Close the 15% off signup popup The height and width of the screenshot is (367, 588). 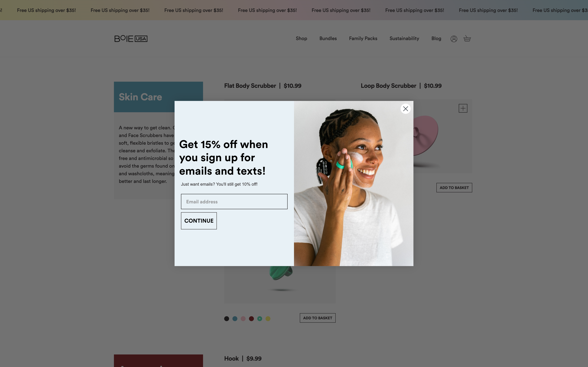[x=405, y=109]
